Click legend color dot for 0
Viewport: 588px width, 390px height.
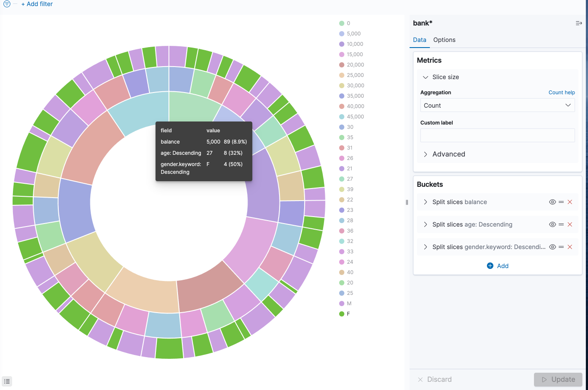[342, 23]
